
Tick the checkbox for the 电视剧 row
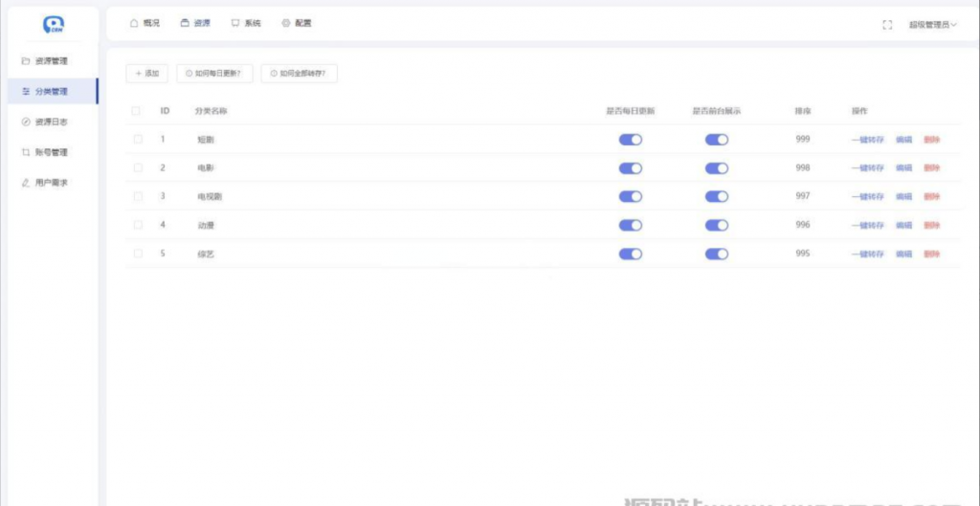pyautogui.click(x=138, y=196)
